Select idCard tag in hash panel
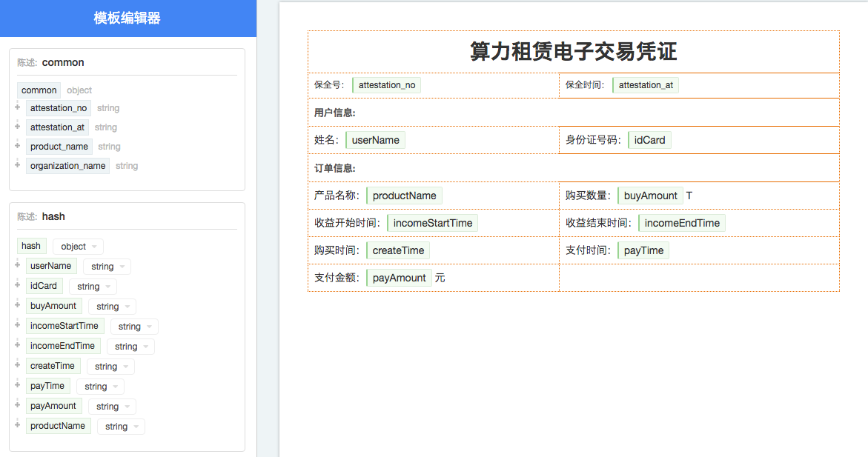This screenshot has width=868, height=457. (44, 285)
